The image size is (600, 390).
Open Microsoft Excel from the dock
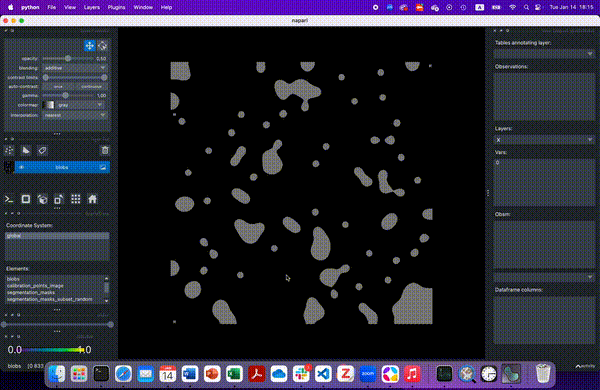pyautogui.click(x=234, y=374)
